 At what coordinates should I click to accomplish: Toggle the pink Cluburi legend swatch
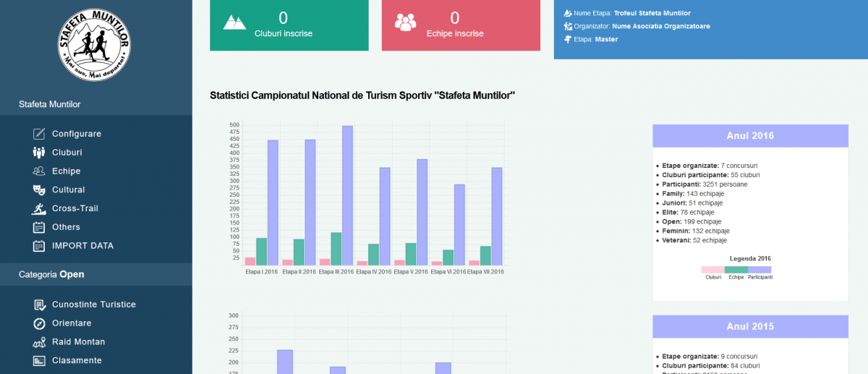click(x=712, y=270)
